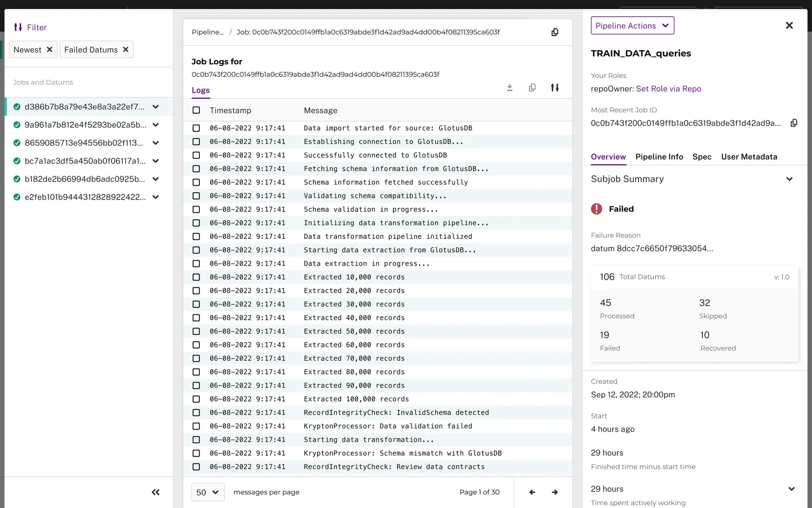812x508 pixels.
Task: Check the 'Successfully connected to GlotusDB' row
Action: [196, 155]
